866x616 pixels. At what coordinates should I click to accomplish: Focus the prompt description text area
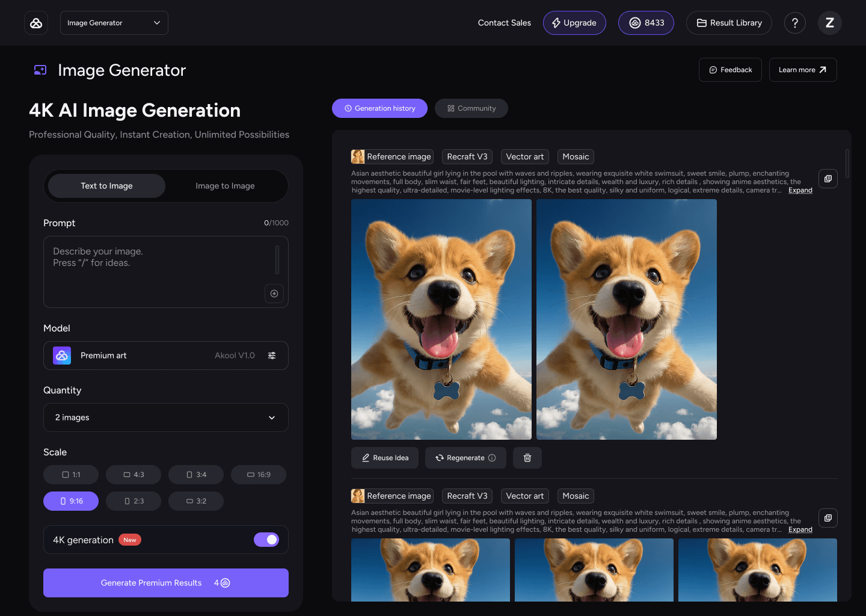(166, 272)
